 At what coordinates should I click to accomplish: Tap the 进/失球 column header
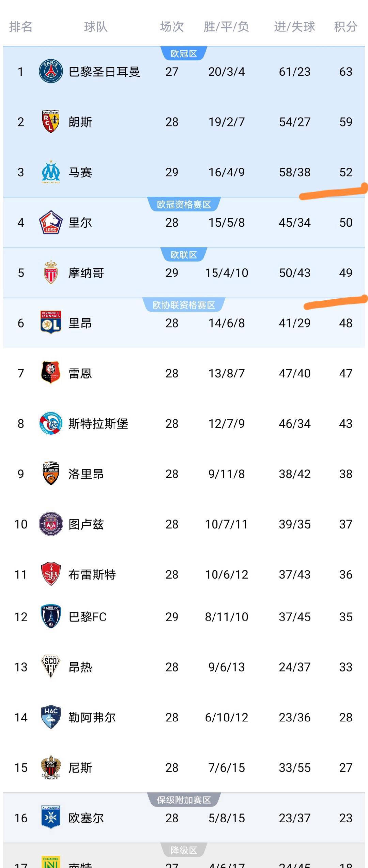294,27
